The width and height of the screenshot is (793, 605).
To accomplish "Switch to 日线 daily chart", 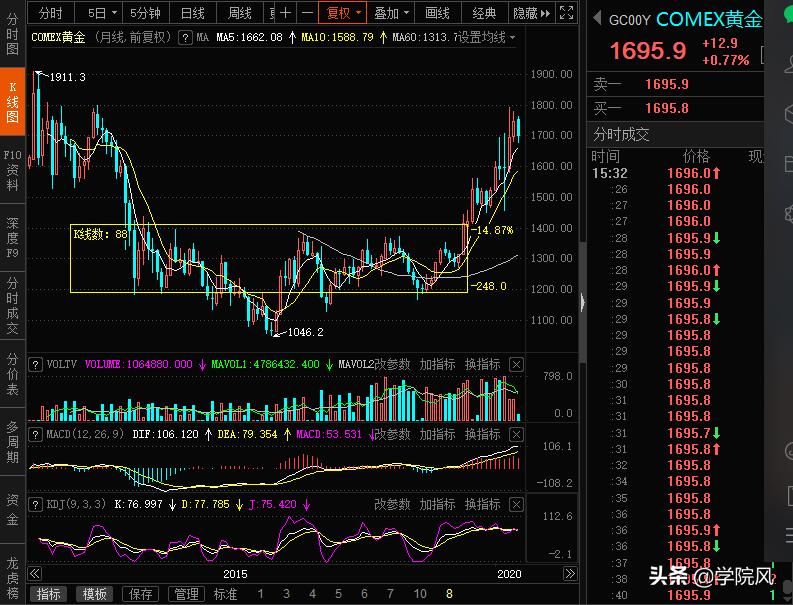I will click(x=193, y=13).
